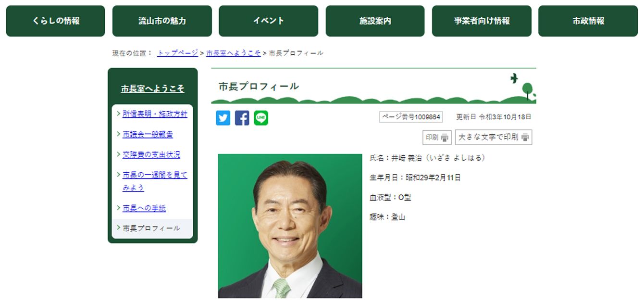Click the 大きな文字で印刷 button
644x303 pixels.
(494, 137)
